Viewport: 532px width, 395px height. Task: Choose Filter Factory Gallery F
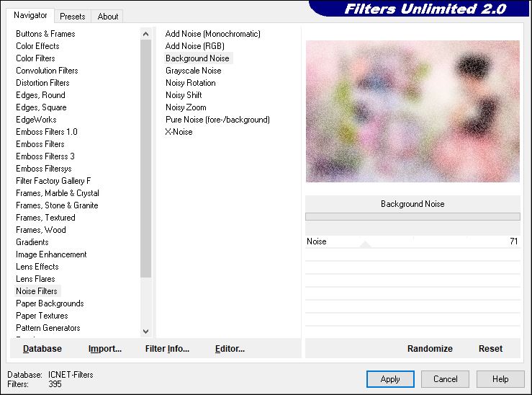click(x=53, y=181)
